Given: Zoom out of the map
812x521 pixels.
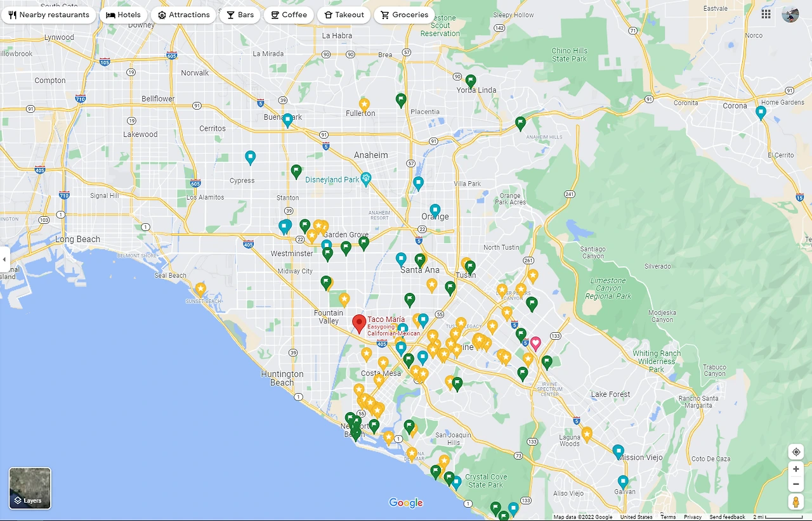Looking at the screenshot, I should pyautogui.click(x=796, y=484).
